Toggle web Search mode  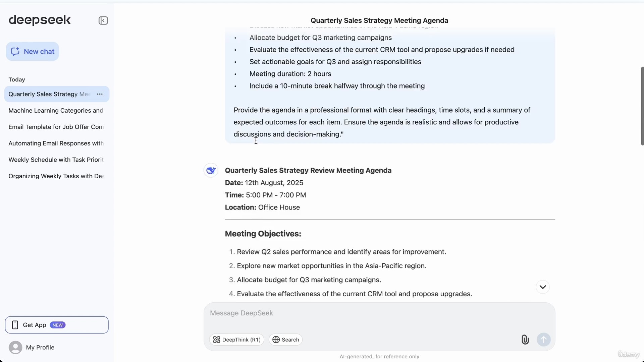coord(286,340)
